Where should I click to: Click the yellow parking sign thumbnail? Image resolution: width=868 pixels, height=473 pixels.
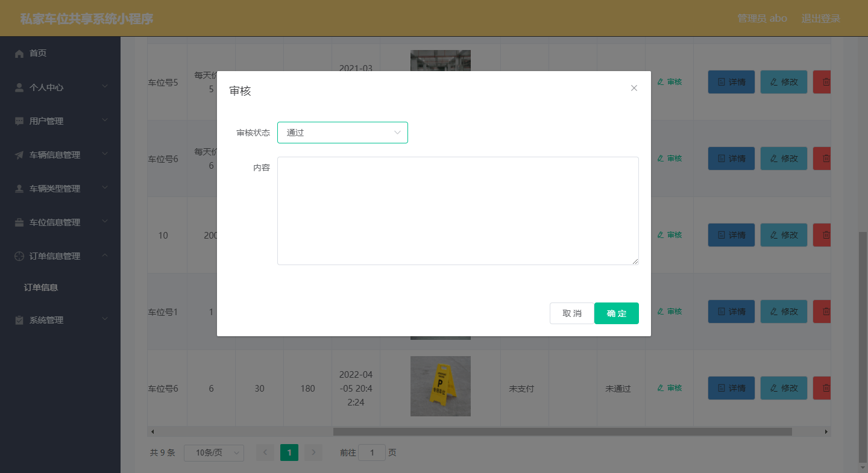click(x=440, y=386)
